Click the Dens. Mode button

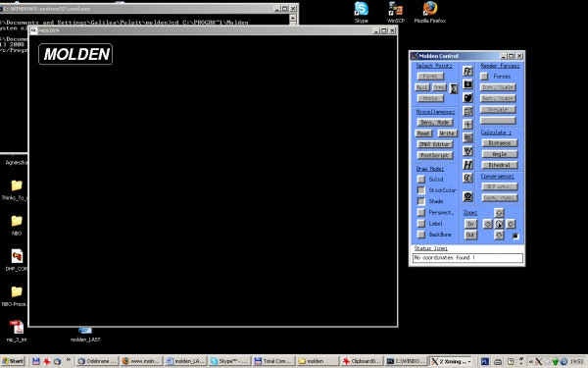pos(434,123)
